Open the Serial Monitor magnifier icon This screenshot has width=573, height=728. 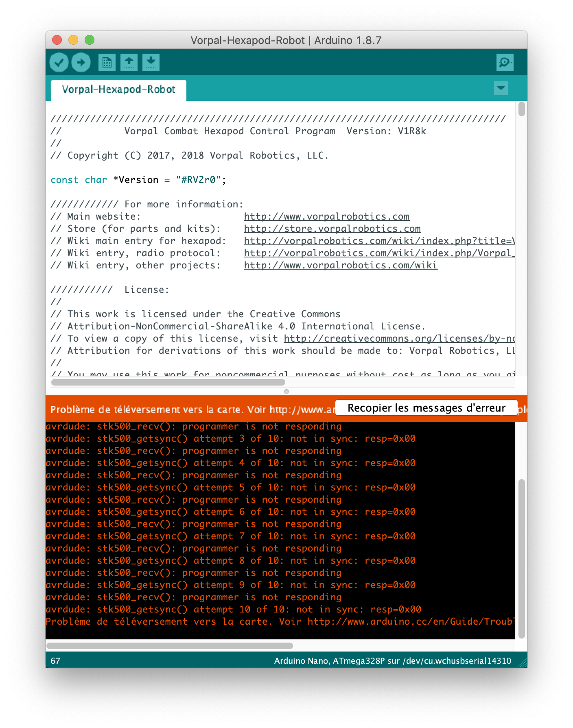click(505, 62)
